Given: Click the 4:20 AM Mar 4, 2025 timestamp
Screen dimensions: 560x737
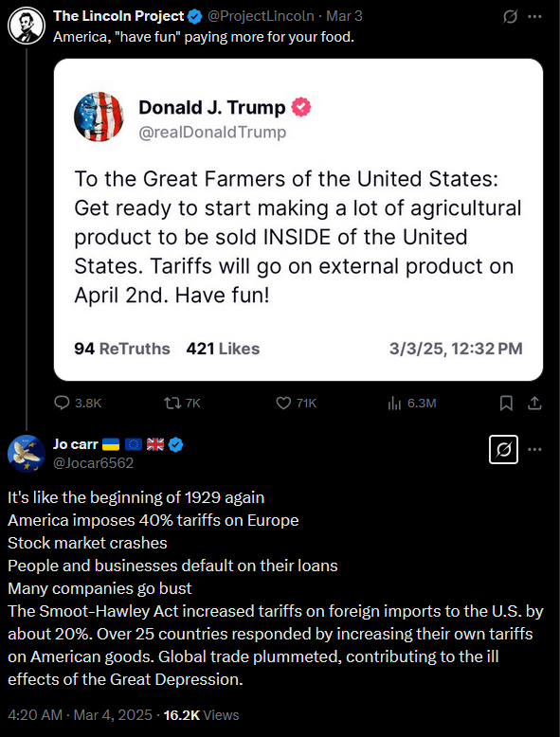Looking at the screenshot, I should (x=80, y=715).
